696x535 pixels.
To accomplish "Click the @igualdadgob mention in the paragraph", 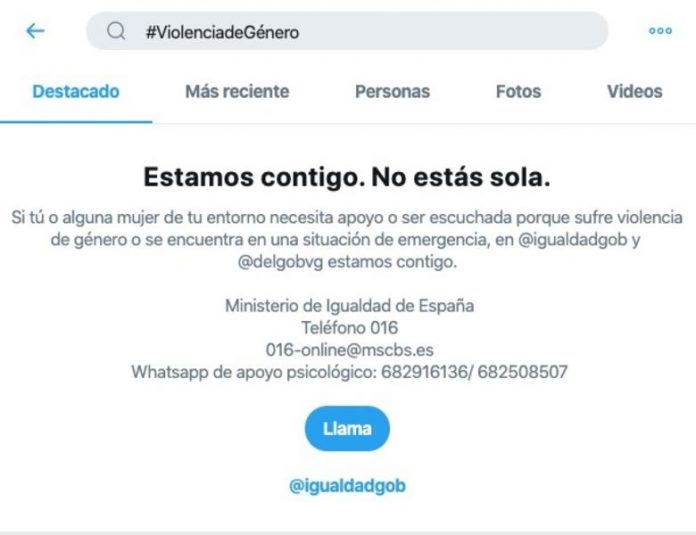I will [573, 240].
